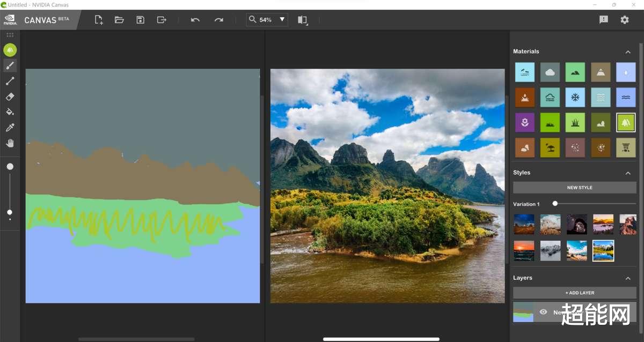The height and width of the screenshot is (342, 644).
Task: Choose the blue sky beach style thumbnail
Action: point(577,250)
